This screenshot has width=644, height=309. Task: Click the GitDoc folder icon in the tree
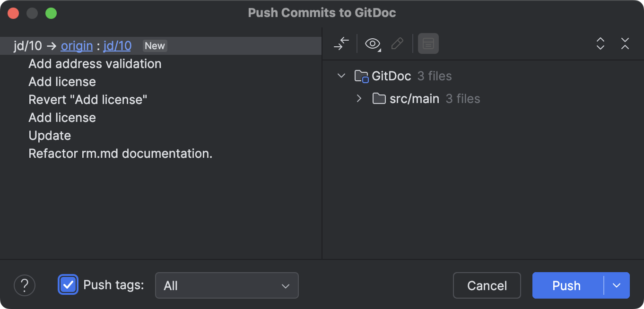click(361, 76)
